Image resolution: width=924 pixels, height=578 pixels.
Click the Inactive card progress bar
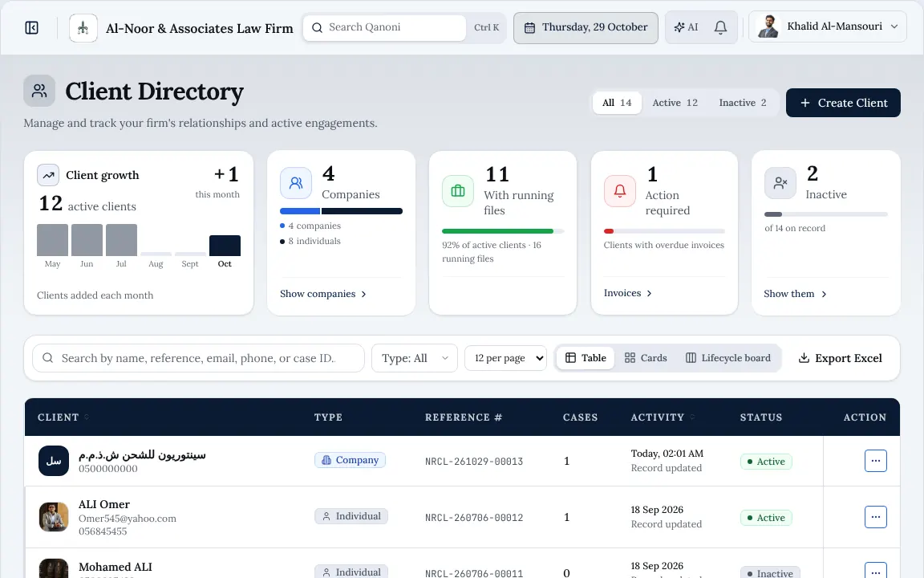(x=826, y=214)
